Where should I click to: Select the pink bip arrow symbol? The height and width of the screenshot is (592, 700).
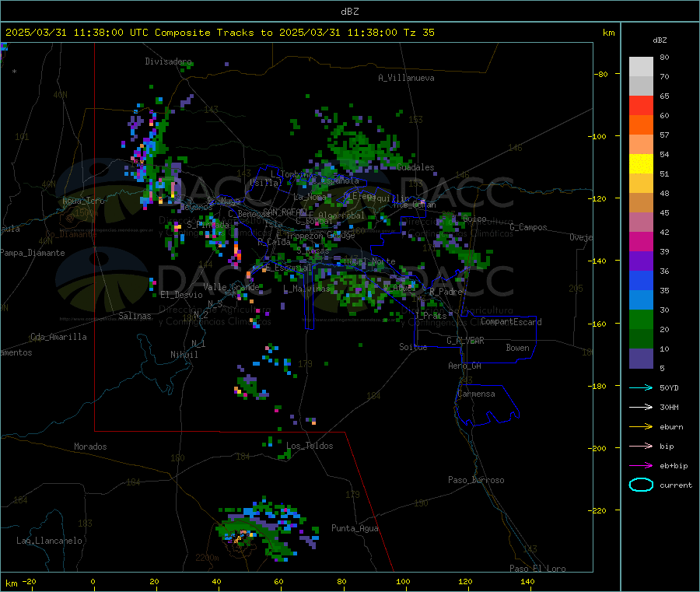coord(641,446)
